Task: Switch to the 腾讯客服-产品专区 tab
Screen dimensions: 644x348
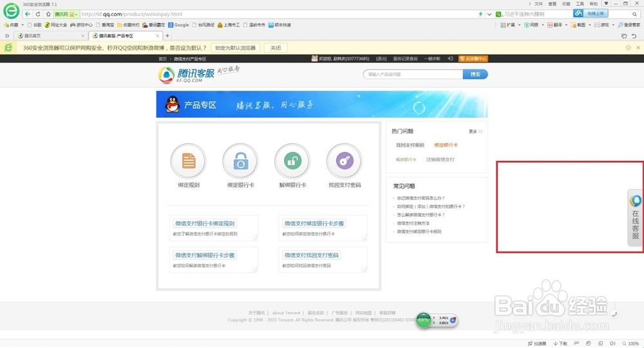Action: pyautogui.click(x=126, y=36)
